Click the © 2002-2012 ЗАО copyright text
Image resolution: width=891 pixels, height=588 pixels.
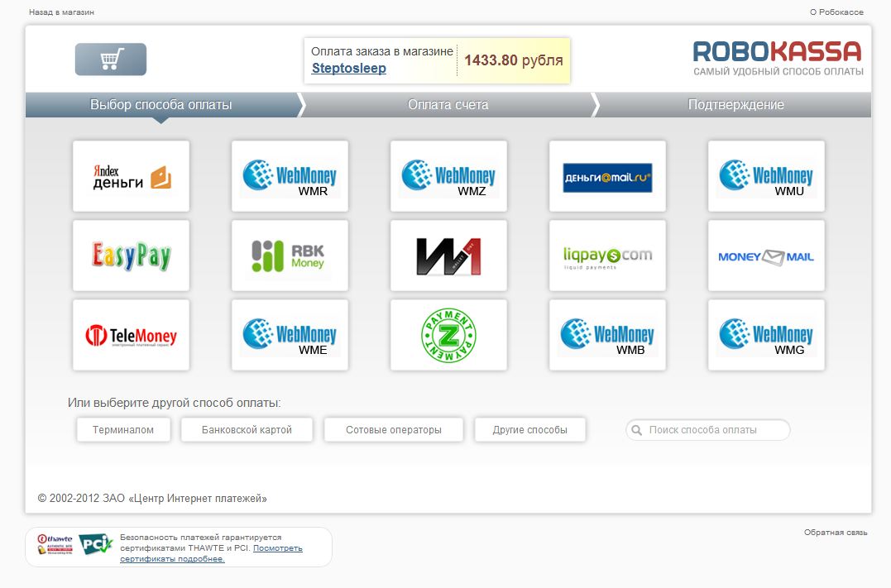click(x=152, y=498)
